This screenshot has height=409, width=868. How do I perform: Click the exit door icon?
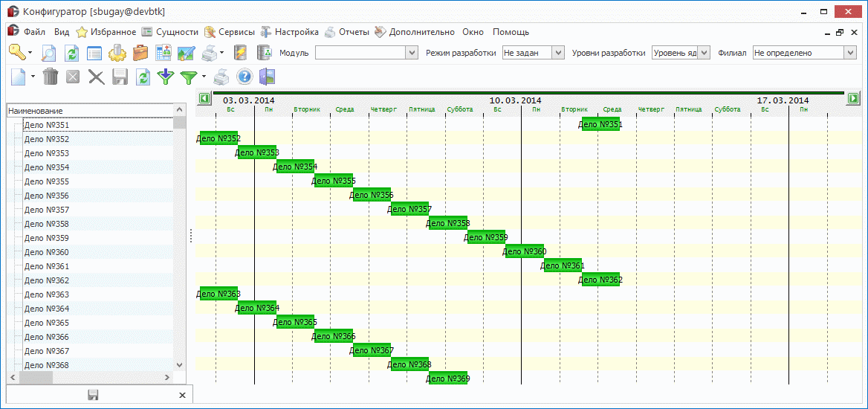pos(267,76)
